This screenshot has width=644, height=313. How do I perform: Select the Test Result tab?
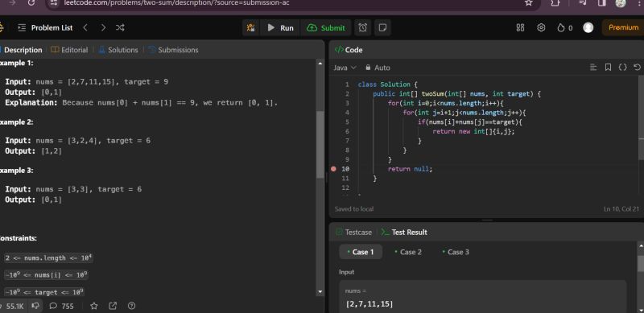pos(404,232)
